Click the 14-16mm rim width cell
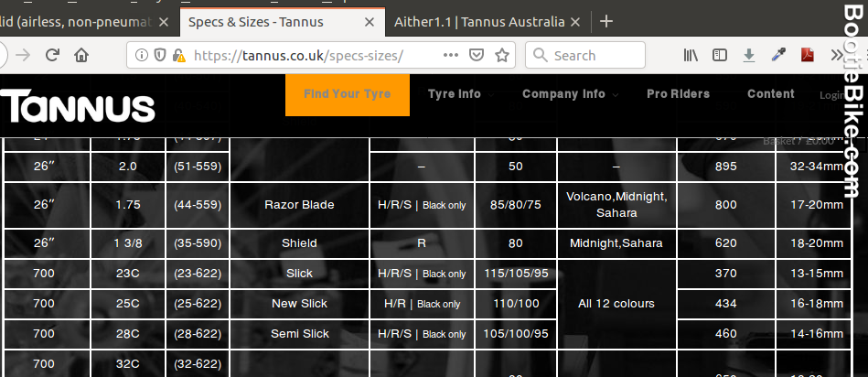 coord(816,334)
